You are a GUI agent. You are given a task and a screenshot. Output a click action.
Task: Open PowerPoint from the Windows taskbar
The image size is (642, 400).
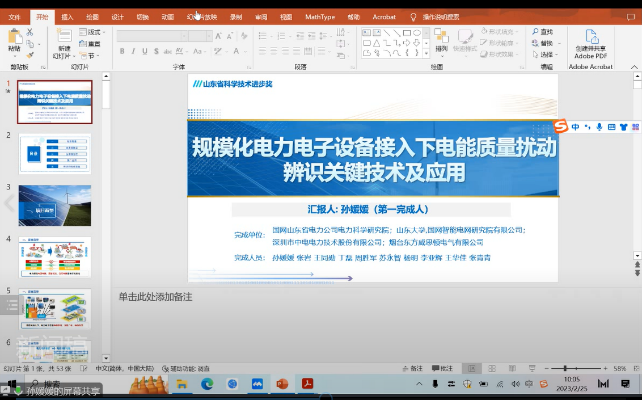[x=283, y=383]
